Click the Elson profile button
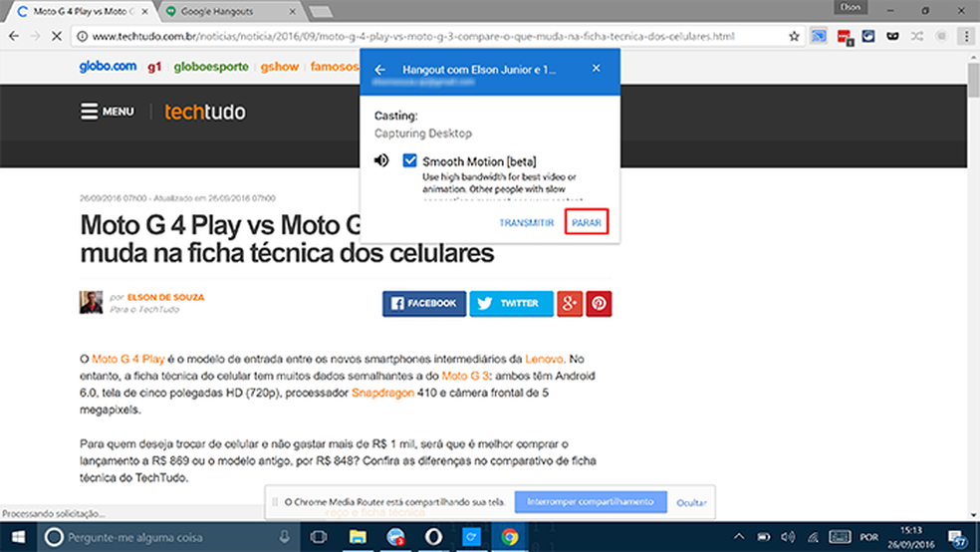 [850, 8]
